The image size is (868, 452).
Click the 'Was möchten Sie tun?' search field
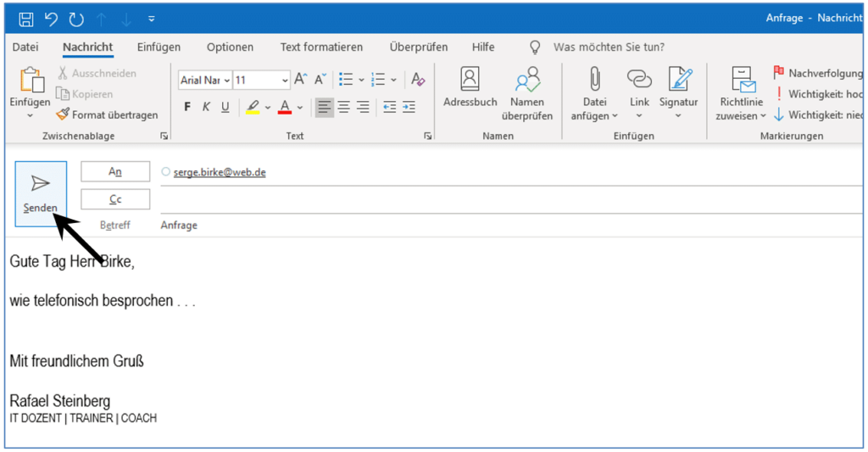(609, 47)
